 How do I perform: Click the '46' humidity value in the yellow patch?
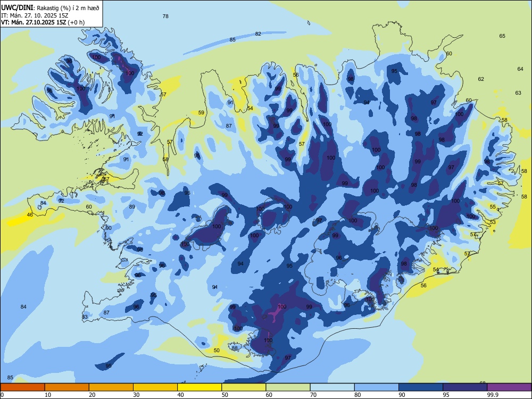[x=30, y=215]
